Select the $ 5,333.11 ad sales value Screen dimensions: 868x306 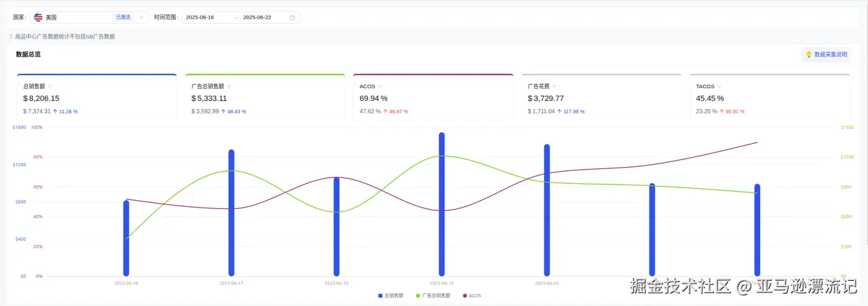click(x=210, y=98)
